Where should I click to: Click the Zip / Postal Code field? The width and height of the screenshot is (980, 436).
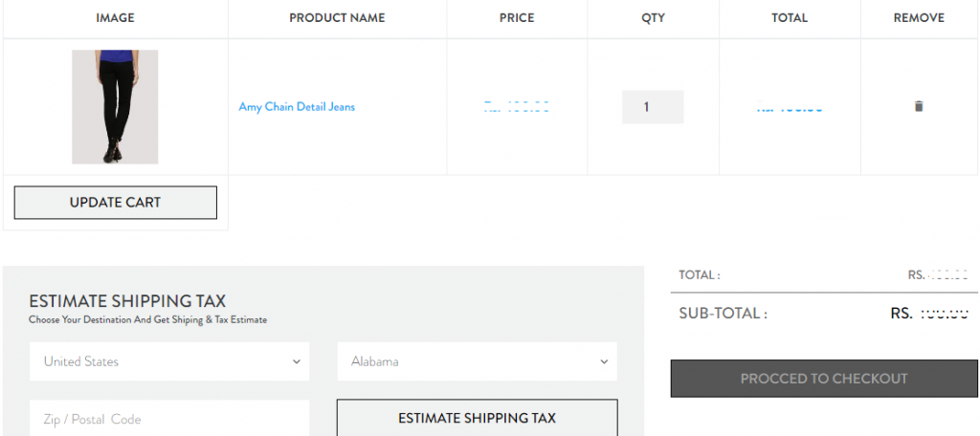point(169,418)
